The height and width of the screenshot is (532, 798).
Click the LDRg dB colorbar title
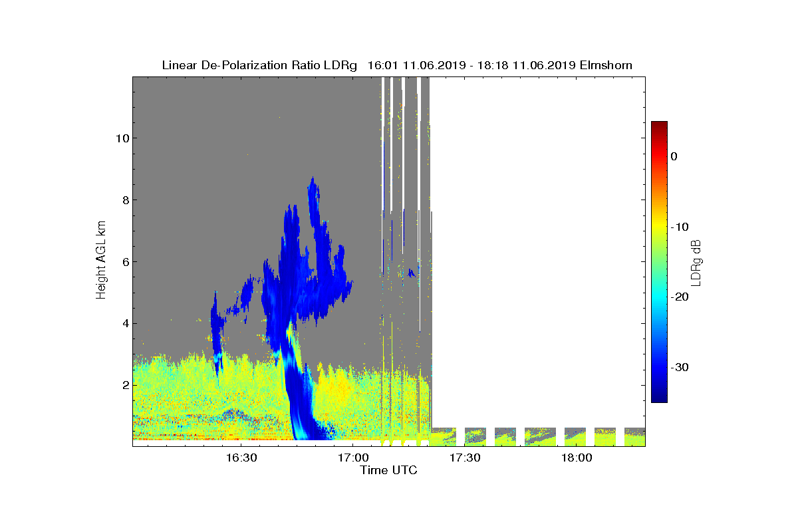(697, 262)
